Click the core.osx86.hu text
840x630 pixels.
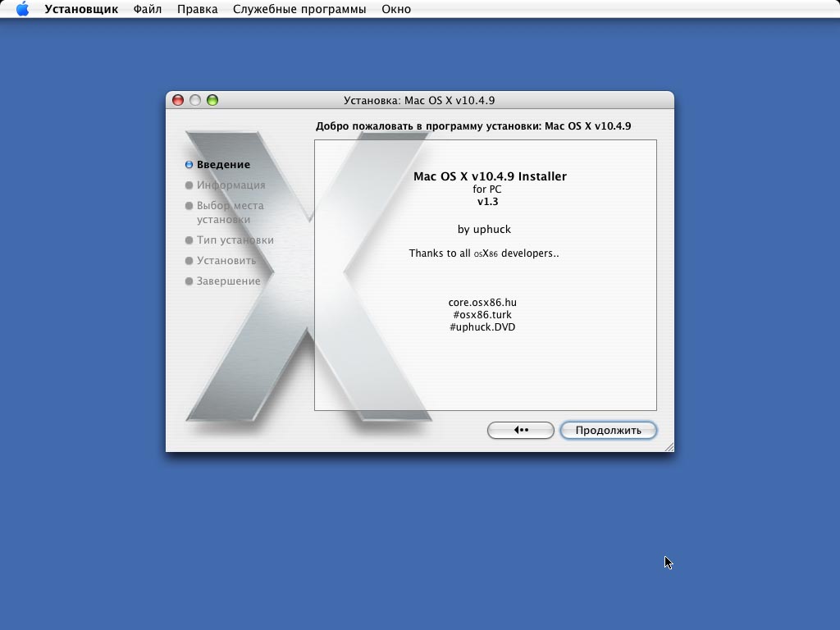point(482,302)
